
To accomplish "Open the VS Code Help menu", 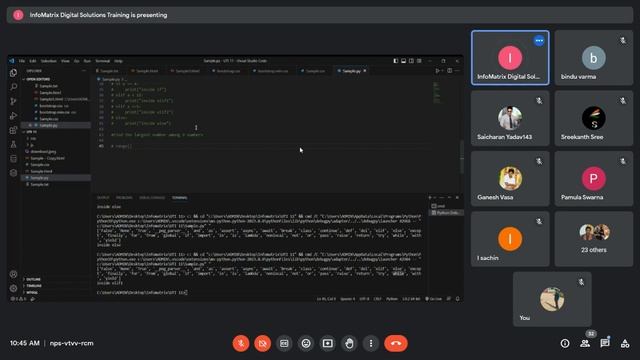I will pos(118,61).
